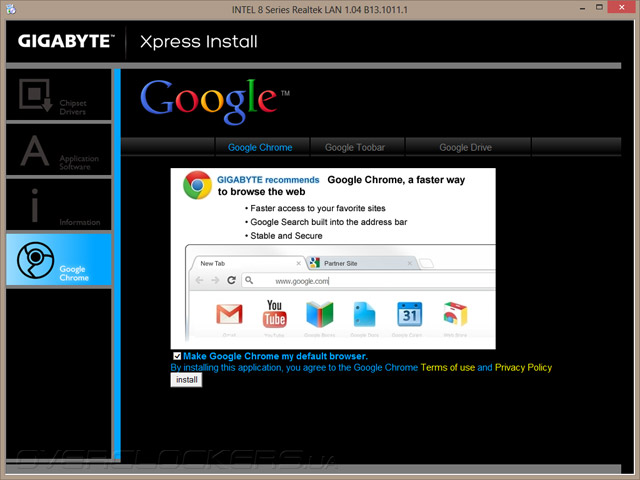
Task: Open the Privacy Policy link
Action: tap(523, 367)
